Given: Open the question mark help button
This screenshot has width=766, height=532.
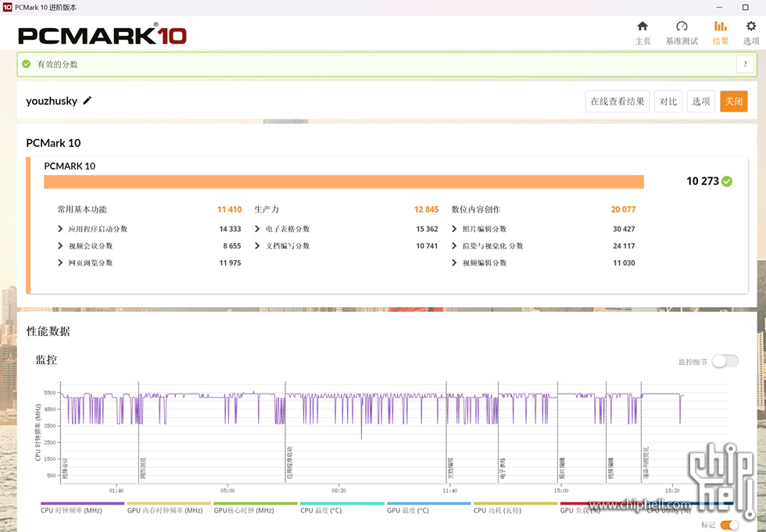Looking at the screenshot, I should tap(745, 64).
